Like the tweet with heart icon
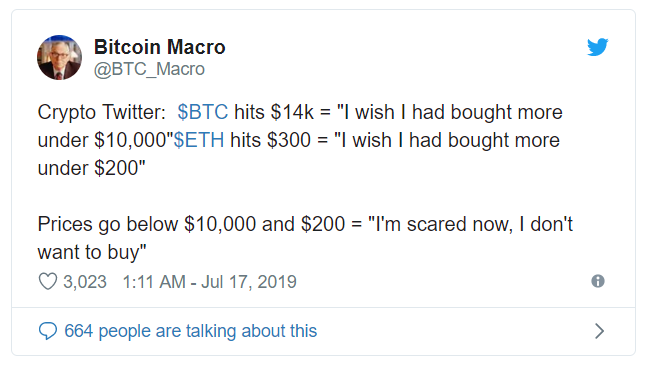 pos(48,282)
